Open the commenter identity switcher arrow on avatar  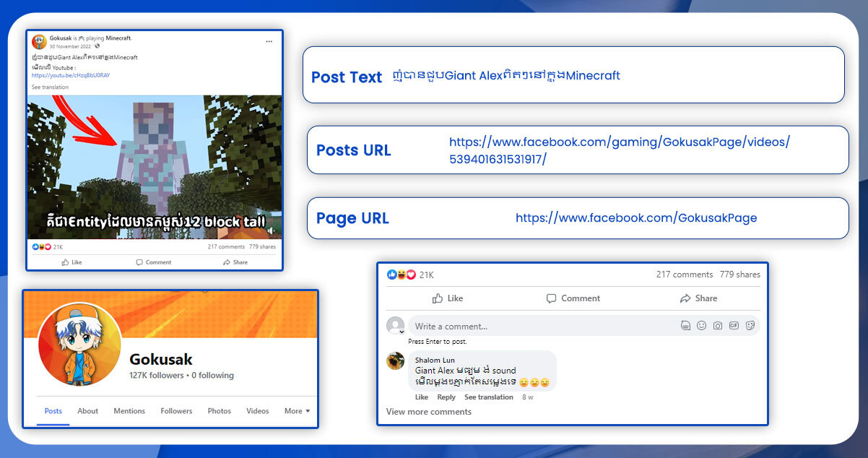402,332
